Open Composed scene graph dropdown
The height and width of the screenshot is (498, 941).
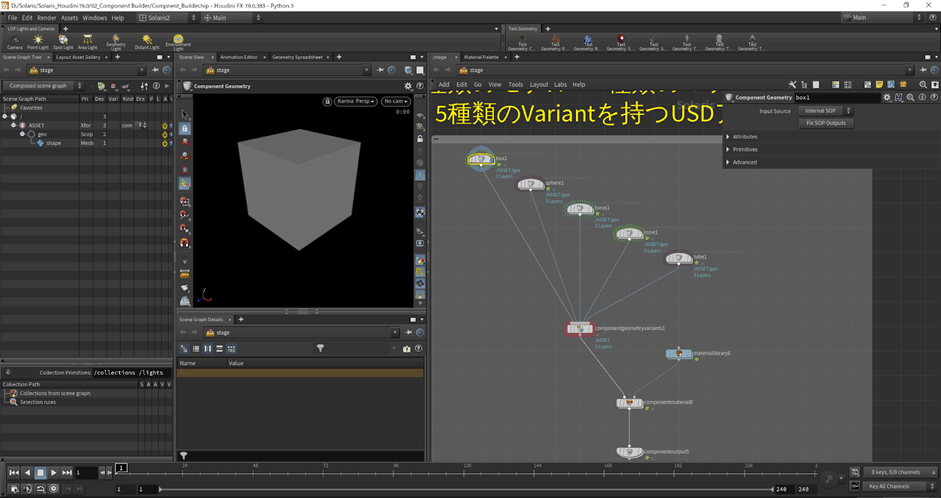click(42, 86)
